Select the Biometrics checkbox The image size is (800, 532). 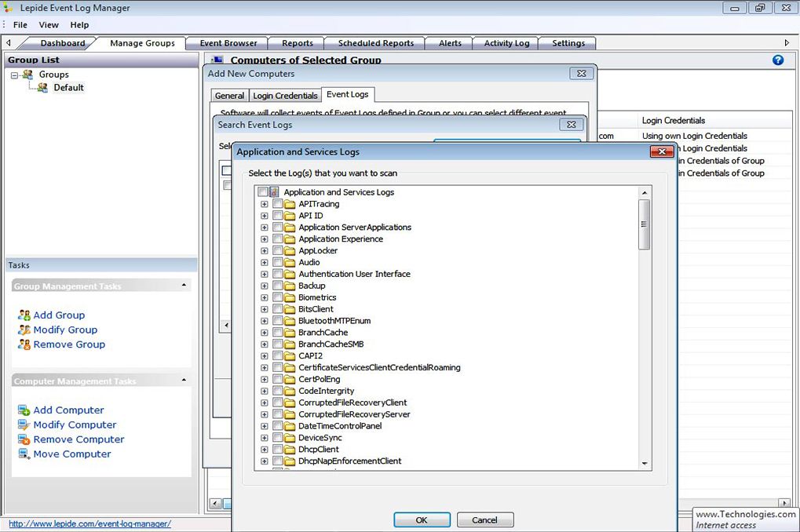click(x=278, y=297)
